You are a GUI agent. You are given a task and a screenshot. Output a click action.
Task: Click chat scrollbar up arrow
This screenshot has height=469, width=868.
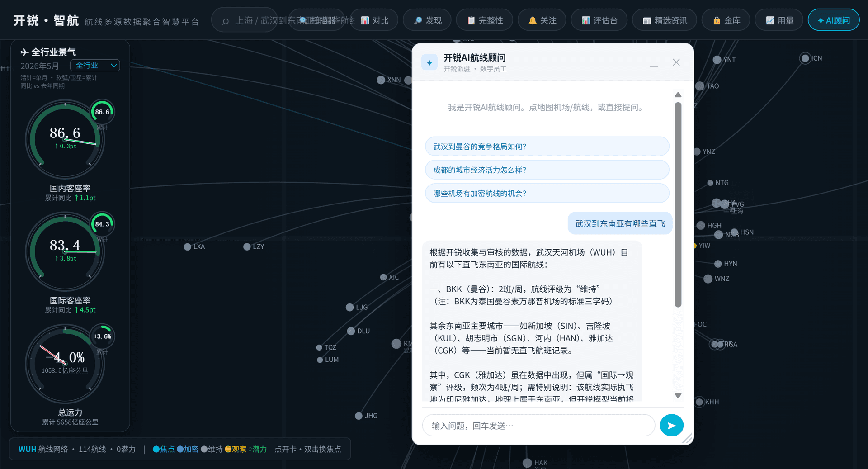pos(678,95)
